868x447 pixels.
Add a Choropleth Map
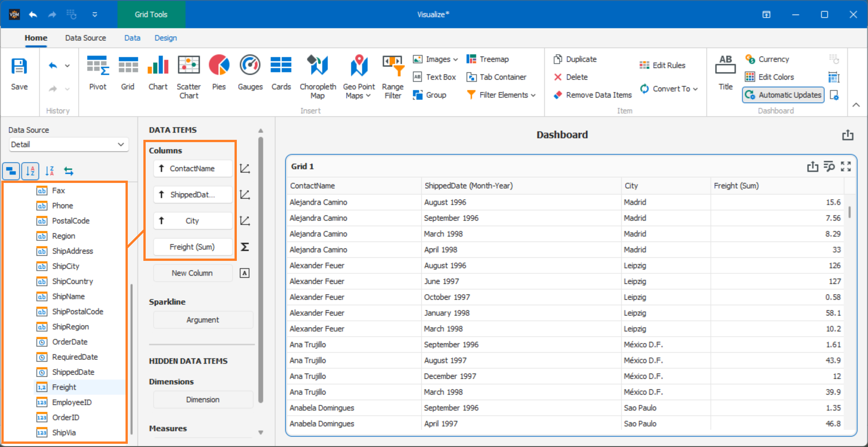(x=317, y=76)
